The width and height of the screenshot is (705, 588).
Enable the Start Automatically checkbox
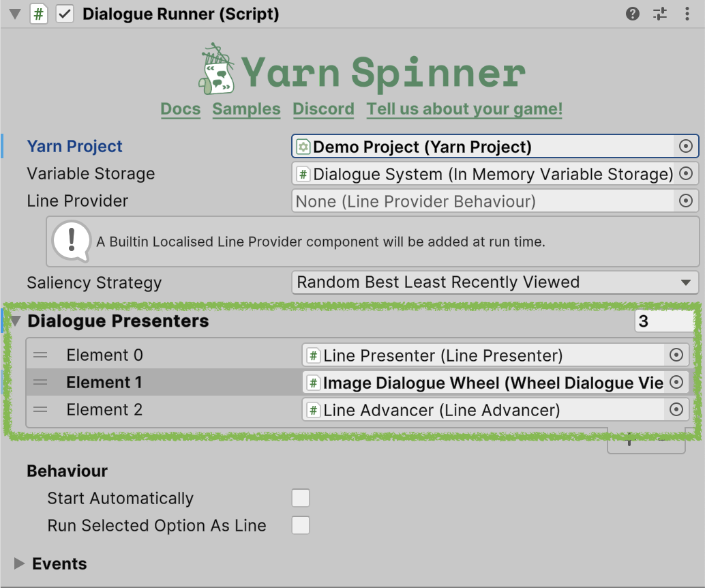click(301, 498)
